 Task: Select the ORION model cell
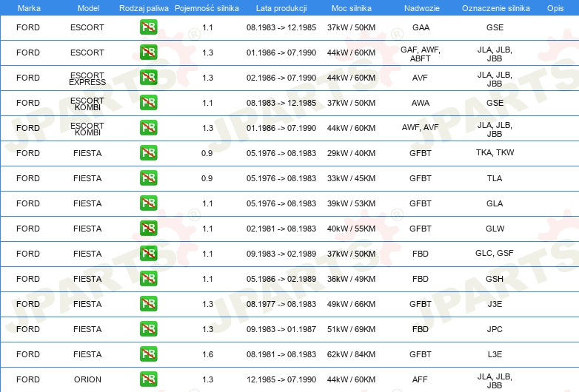tap(87, 379)
